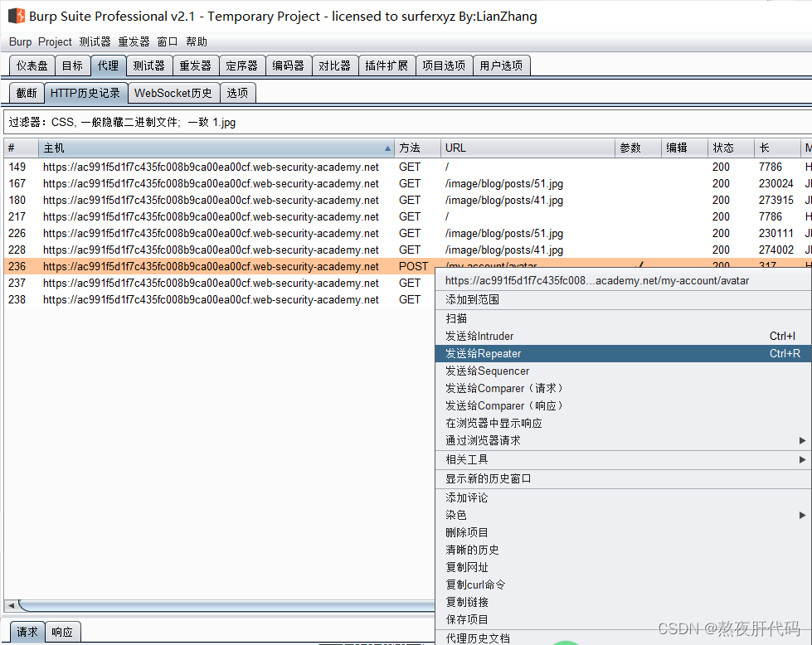Click the 主机 column sort arrow

coord(387,148)
